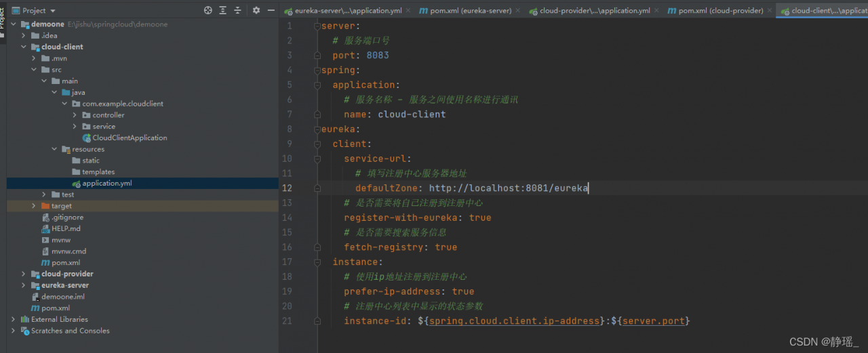Collapse the resources folder
The height and width of the screenshot is (353, 868).
[54, 149]
